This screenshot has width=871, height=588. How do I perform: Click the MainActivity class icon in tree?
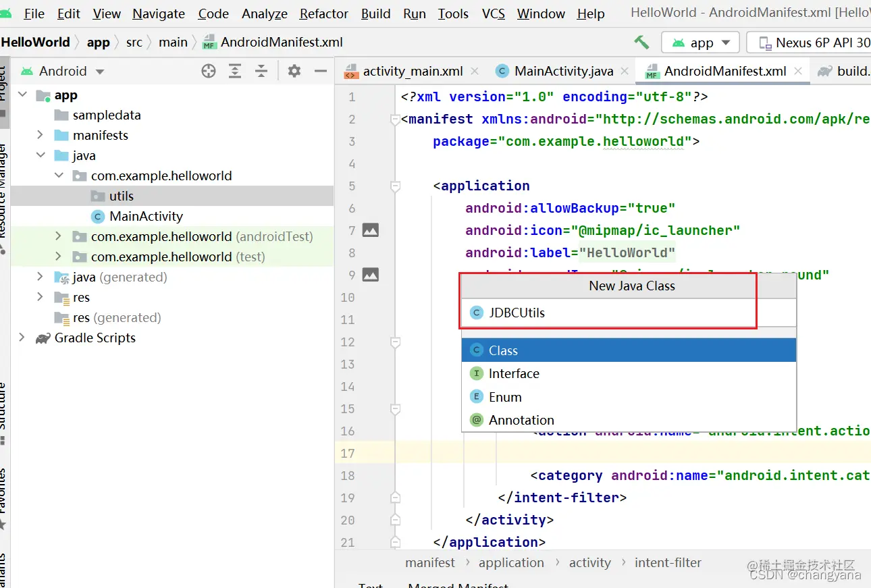(98, 216)
